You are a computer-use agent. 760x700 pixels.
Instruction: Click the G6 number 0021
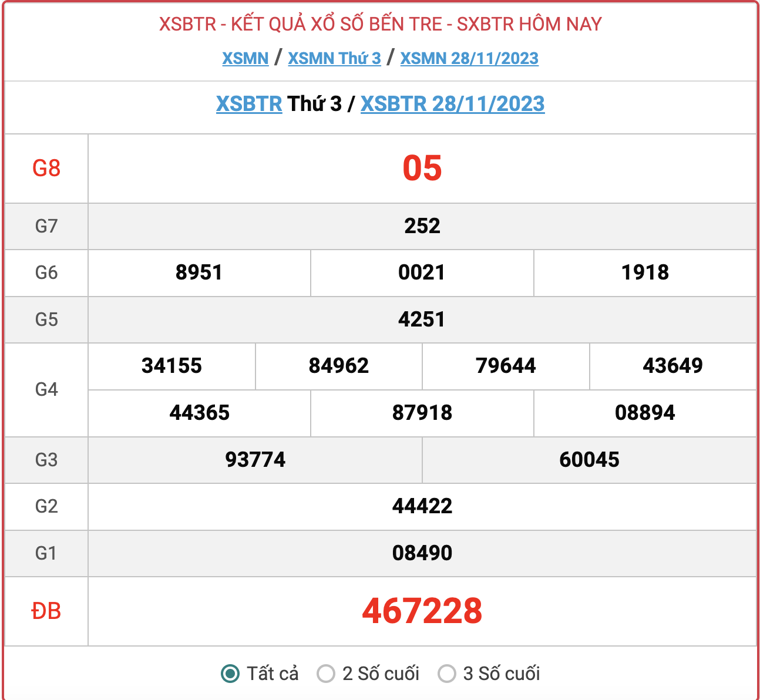click(x=422, y=272)
